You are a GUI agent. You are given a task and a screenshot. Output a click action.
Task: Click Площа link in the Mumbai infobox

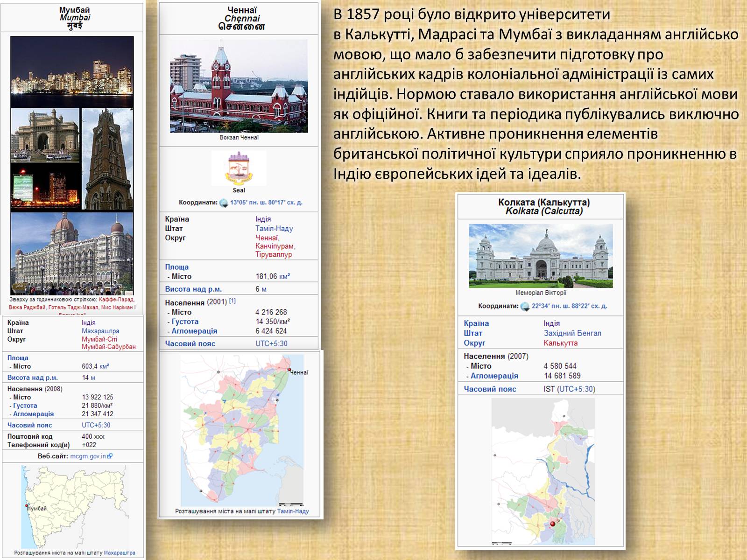point(18,358)
